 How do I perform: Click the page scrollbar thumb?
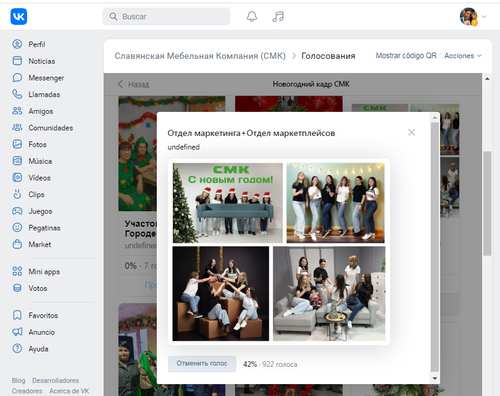(487, 203)
